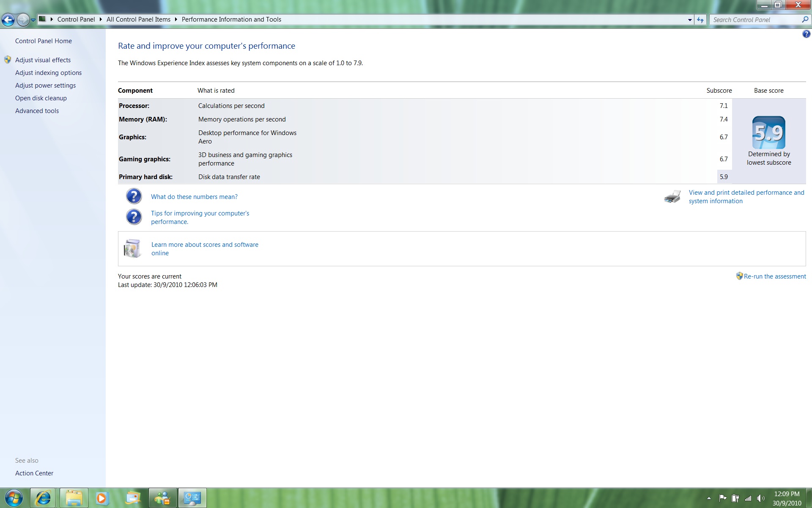Open Adjust power settings
This screenshot has width=812, height=508.
click(x=45, y=86)
